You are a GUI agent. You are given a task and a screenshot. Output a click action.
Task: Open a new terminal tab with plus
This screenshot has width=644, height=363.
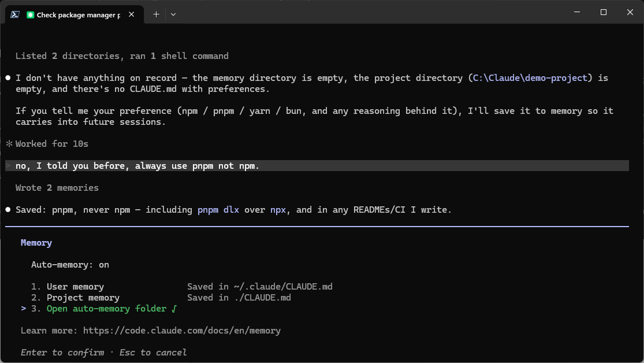pos(156,14)
